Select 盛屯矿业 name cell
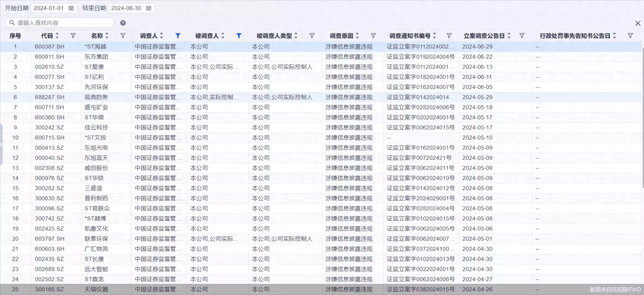This screenshot has height=295, width=644. tap(96, 107)
